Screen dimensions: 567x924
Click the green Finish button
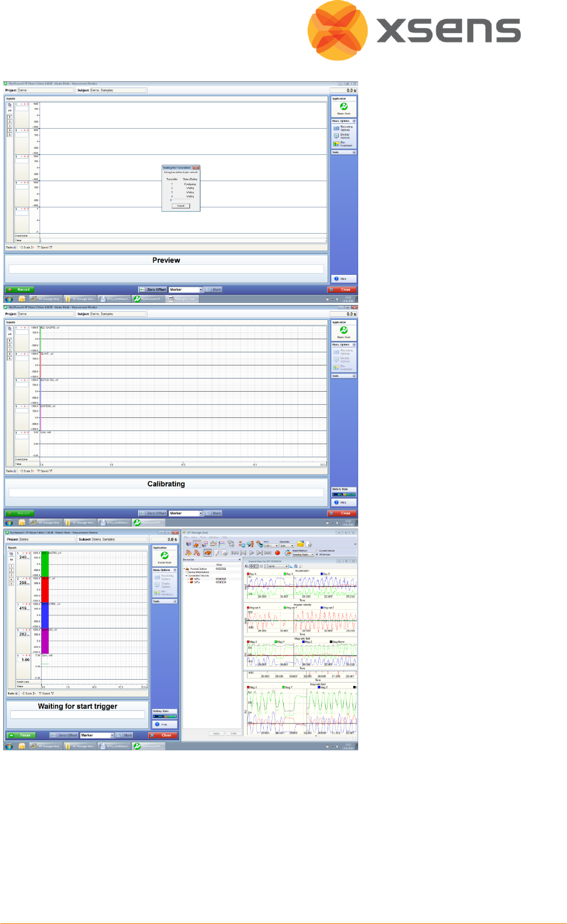(21, 735)
